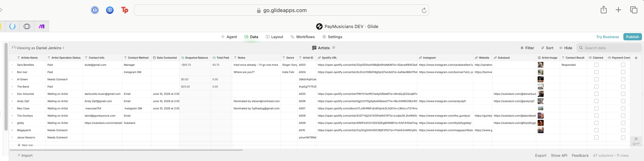Click Show API

[x=559, y=156]
